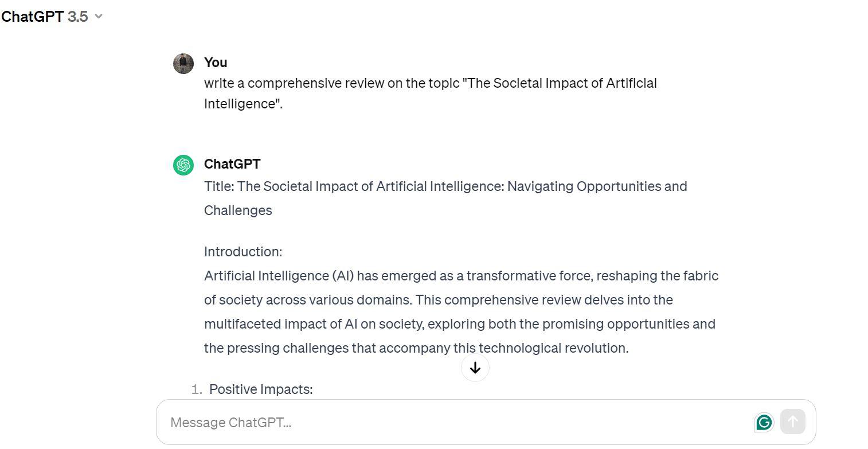Click the user profile avatar photo
The width and height of the screenshot is (868, 449).
[183, 64]
